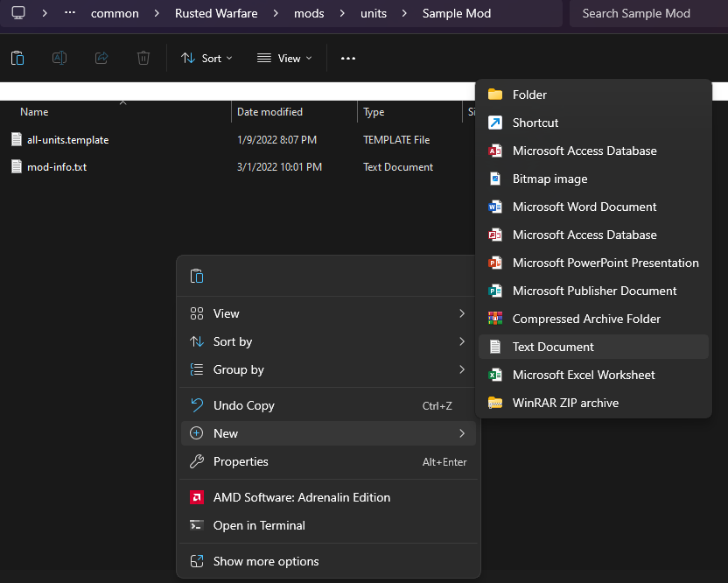Image resolution: width=728 pixels, height=583 pixels.
Task: Sort files by the Date modified column
Action: [x=269, y=112]
